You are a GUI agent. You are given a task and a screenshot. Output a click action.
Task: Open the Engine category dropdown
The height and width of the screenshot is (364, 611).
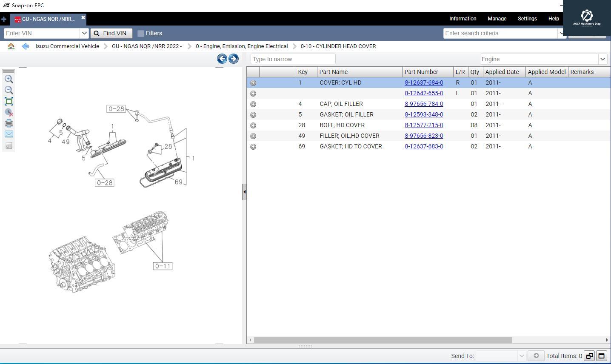(x=603, y=59)
